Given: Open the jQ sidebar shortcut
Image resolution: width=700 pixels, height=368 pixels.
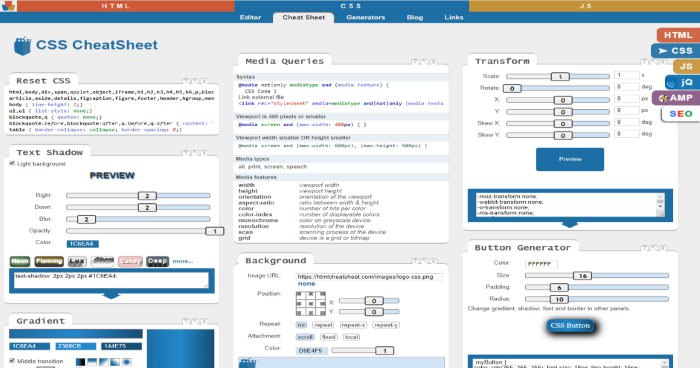Looking at the screenshot, I should 682,82.
